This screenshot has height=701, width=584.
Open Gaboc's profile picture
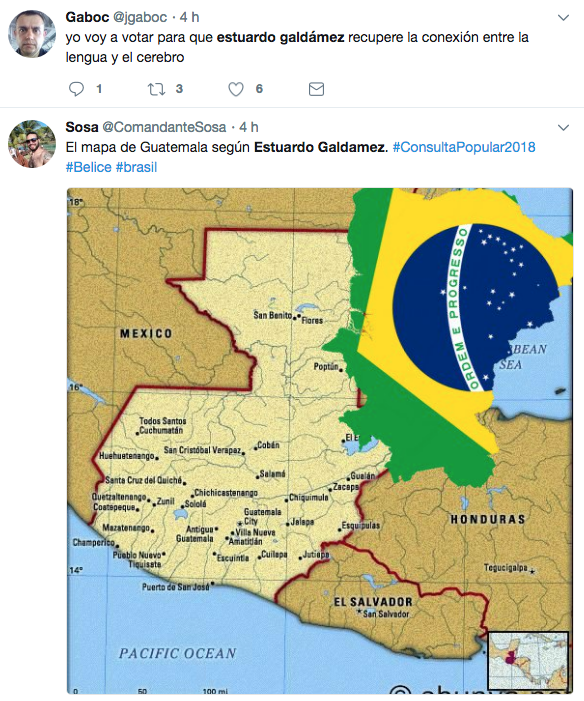(x=32, y=34)
